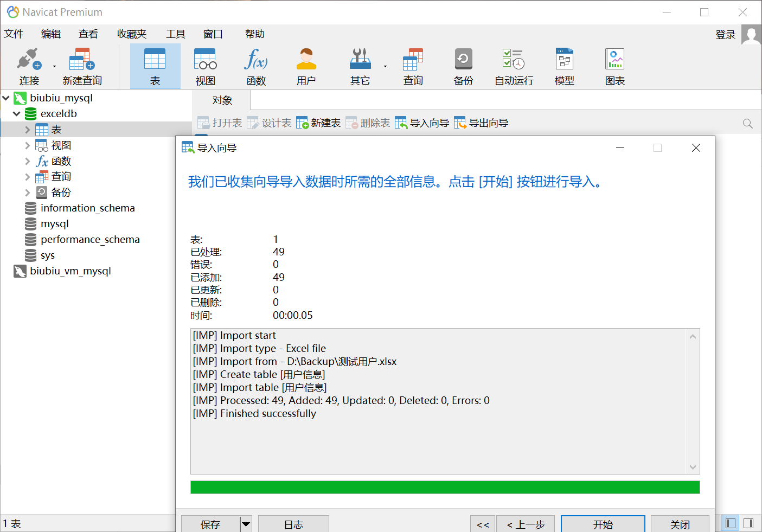This screenshot has width=762, height=532.
Task: Open the 查看 menu
Action: pos(88,34)
